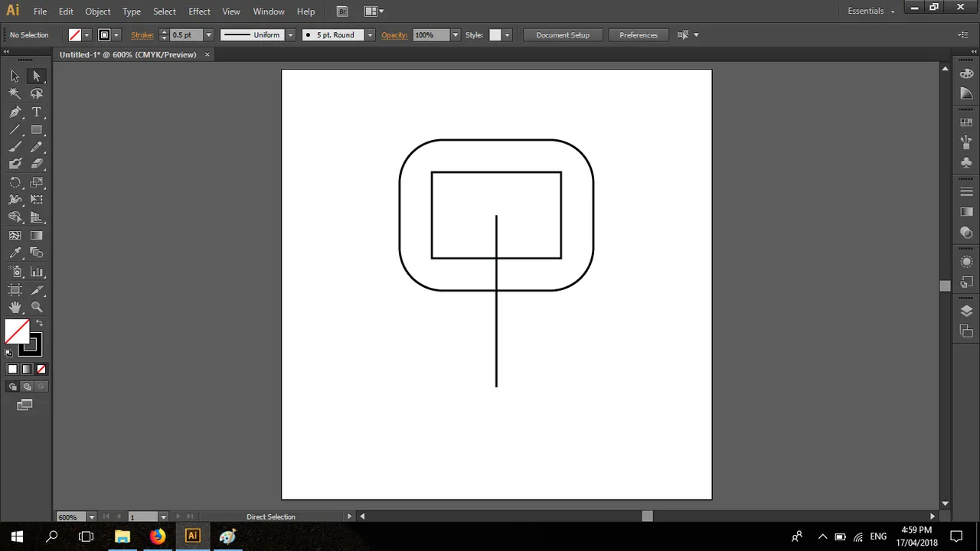This screenshot has width=980, height=551.
Task: Select the Gradient tool
Action: [36, 236]
